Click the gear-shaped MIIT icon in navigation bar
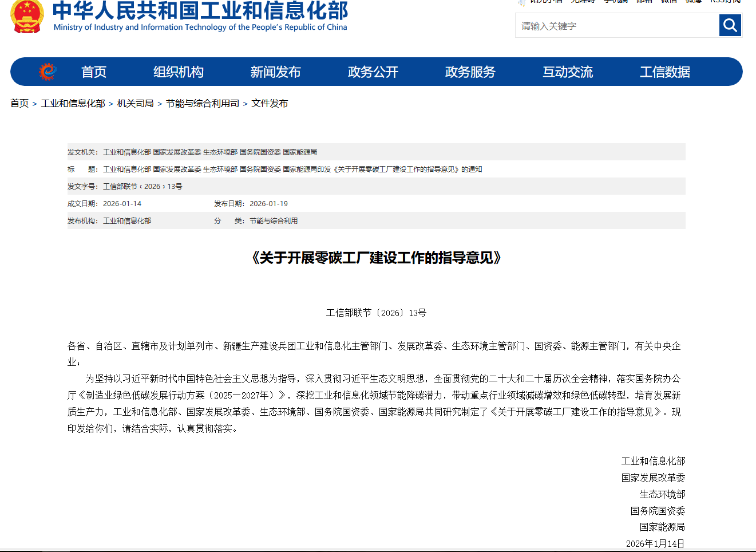This screenshot has height=552, width=756. [x=48, y=72]
